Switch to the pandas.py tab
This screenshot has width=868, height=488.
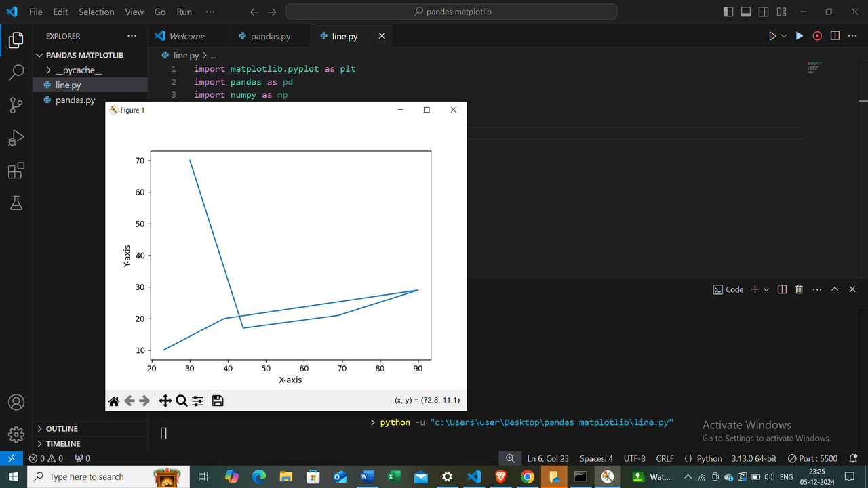(x=269, y=35)
